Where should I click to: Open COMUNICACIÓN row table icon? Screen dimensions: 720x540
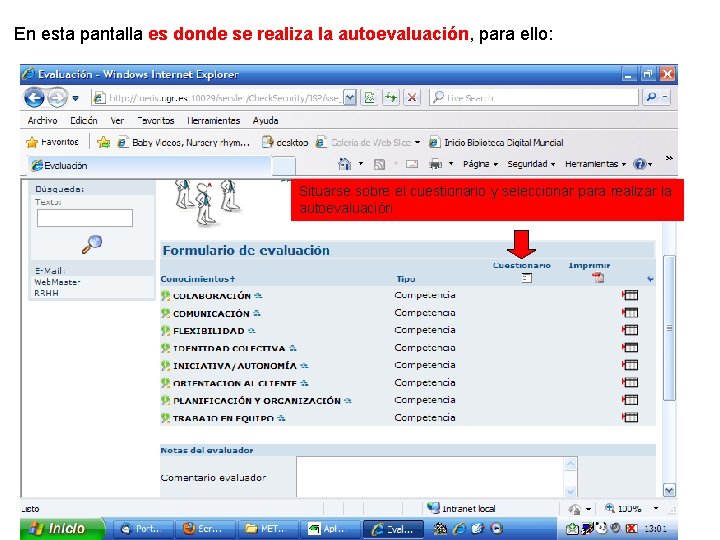(630, 313)
